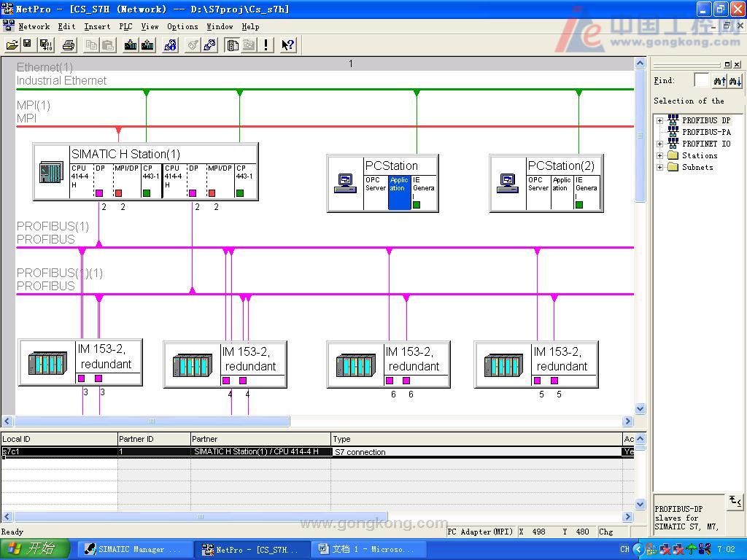Click the Partner ID column header
The height and width of the screenshot is (560, 747).
[x=154, y=439]
